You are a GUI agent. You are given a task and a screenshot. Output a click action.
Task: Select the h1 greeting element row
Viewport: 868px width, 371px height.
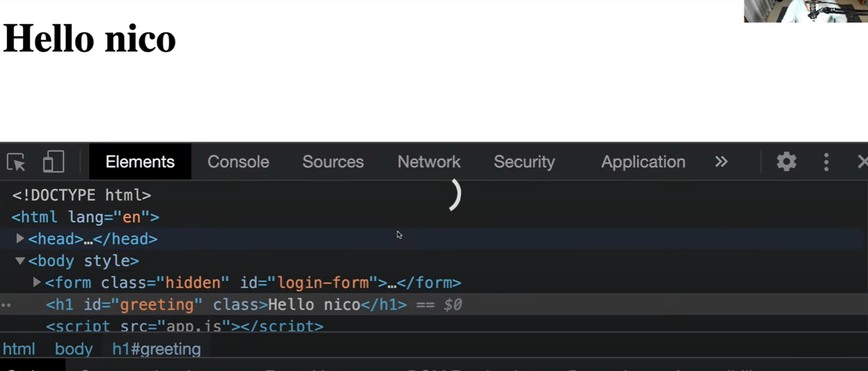434,304
